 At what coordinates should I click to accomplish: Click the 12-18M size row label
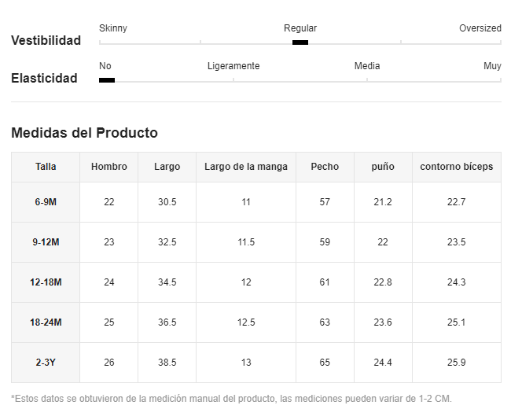[46, 282]
